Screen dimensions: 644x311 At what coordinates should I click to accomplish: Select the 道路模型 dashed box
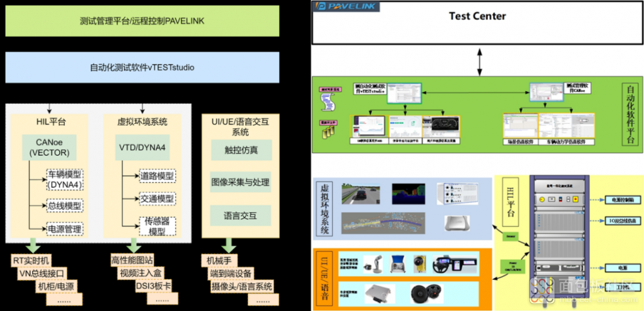coord(157,176)
